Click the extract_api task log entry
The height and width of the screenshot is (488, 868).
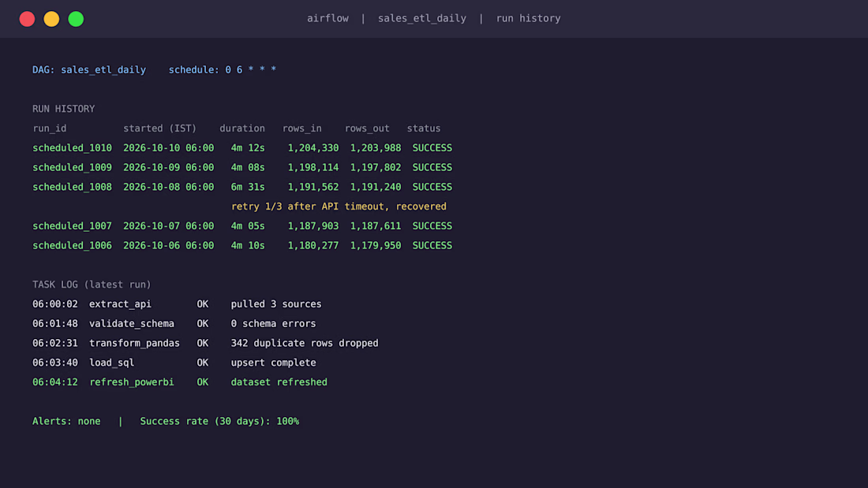[177, 304]
